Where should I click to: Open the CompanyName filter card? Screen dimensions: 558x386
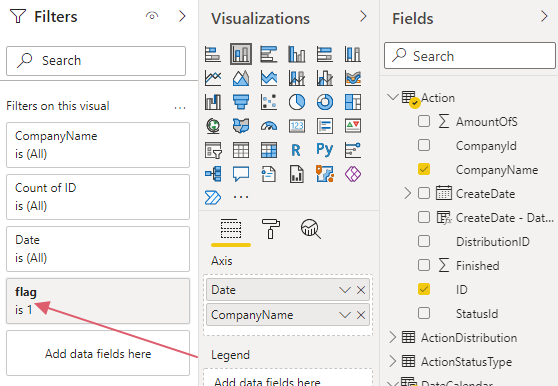[98, 145]
